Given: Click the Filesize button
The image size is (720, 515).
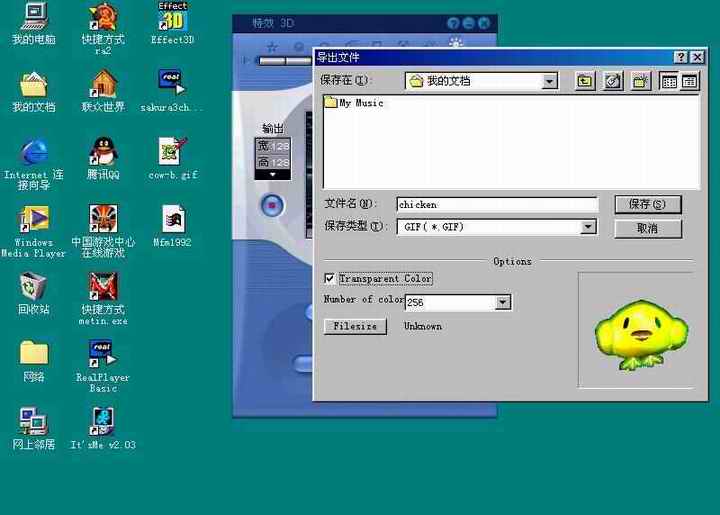Looking at the screenshot, I should click(x=355, y=326).
